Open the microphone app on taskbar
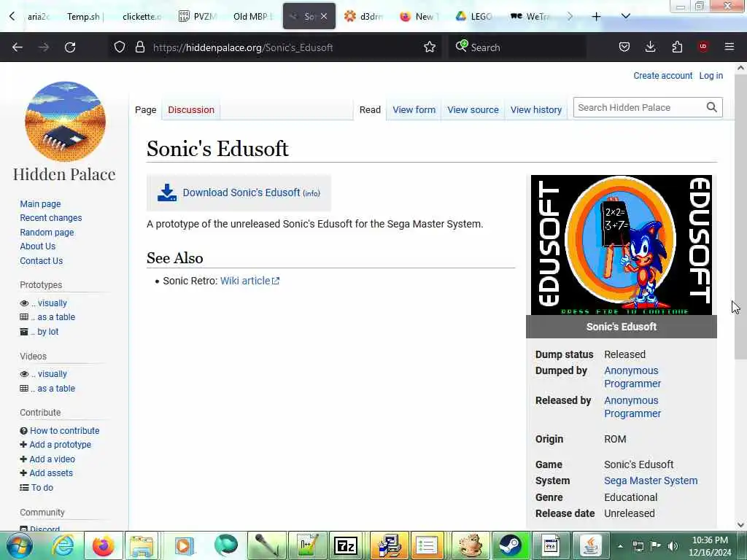747x560 pixels. click(266, 545)
